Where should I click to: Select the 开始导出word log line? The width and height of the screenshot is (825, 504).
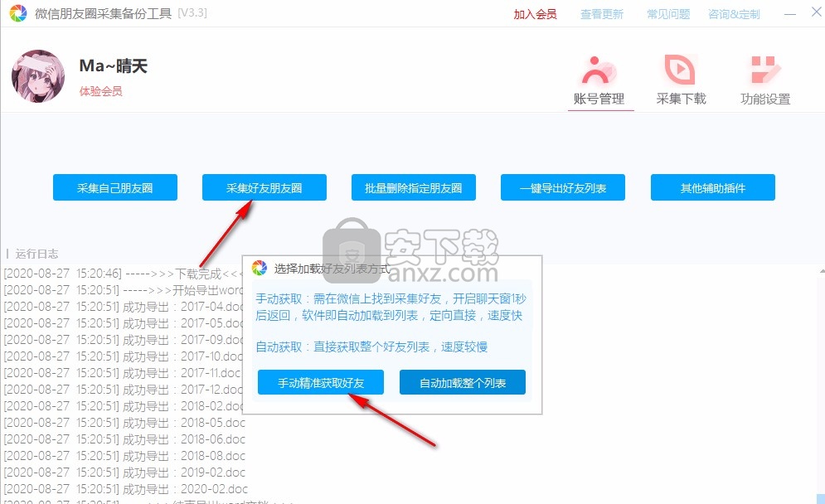pos(123,290)
